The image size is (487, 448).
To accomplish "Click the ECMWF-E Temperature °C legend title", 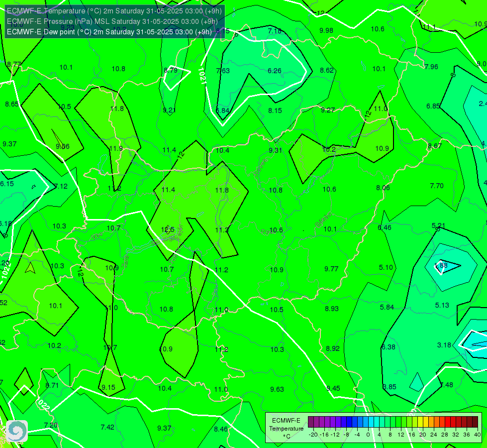I will click(x=286, y=429).
